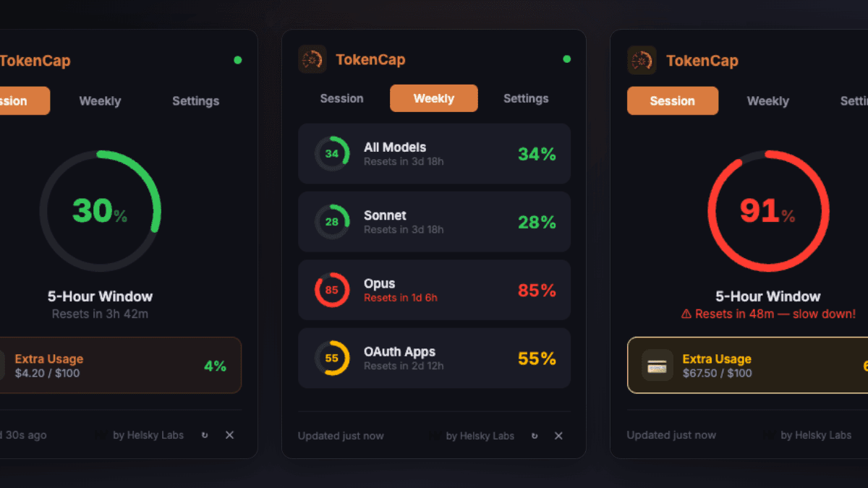Switch to the Settings tab on middle widget
Image resolution: width=868 pixels, height=488 pixels.
(526, 98)
